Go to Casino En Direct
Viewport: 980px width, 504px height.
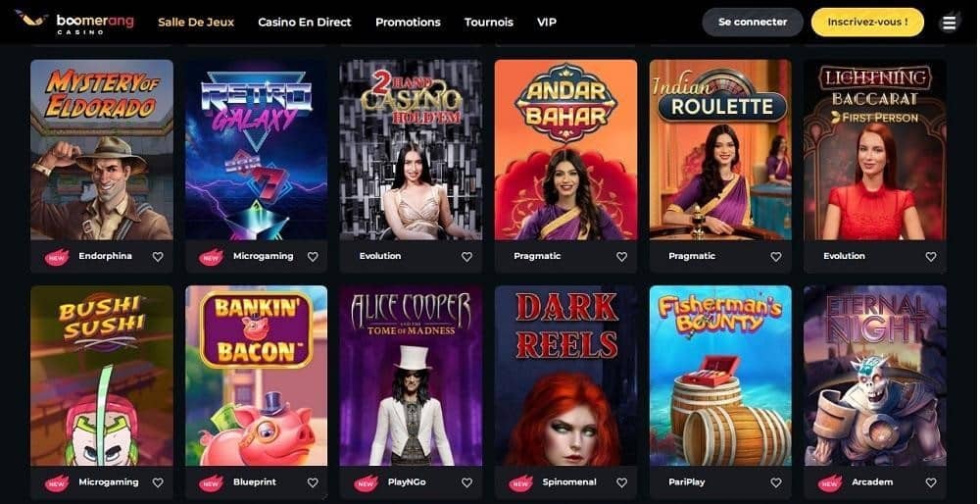tap(305, 22)
